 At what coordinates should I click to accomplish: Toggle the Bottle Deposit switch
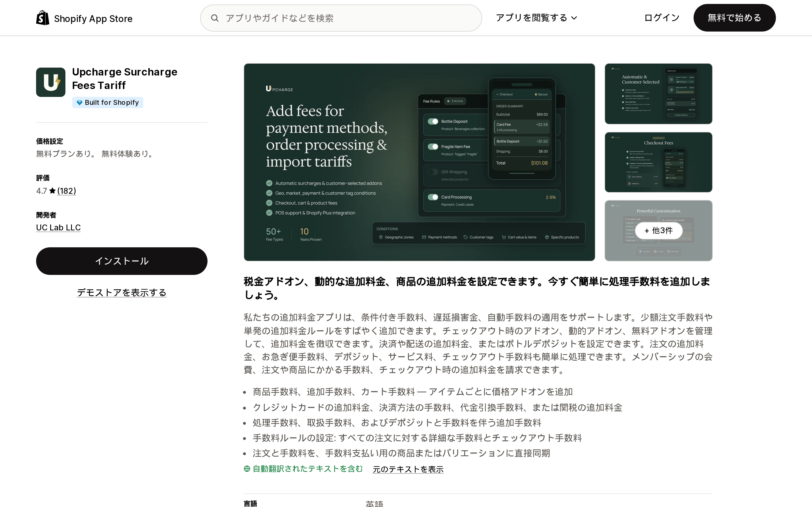[433, 121]
